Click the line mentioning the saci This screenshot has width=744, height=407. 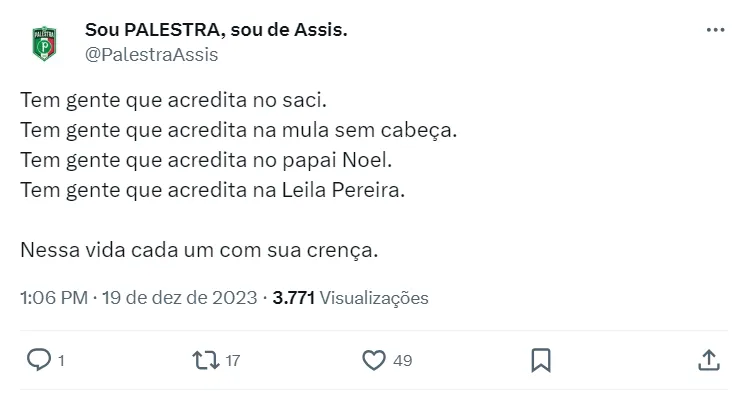click(x=173, y=101)
